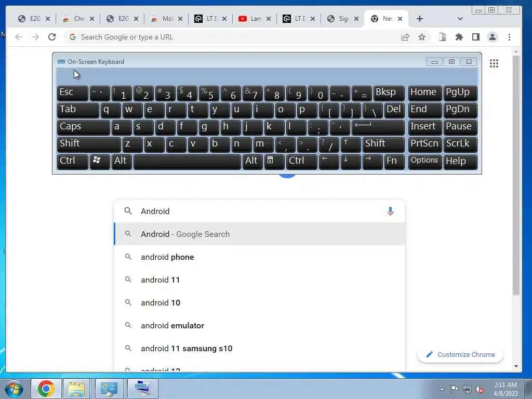Image resolution: width=532 pixels, height=399 pixels.
Task: Click the Action Center flag icon
Action: tap(454, 389)
